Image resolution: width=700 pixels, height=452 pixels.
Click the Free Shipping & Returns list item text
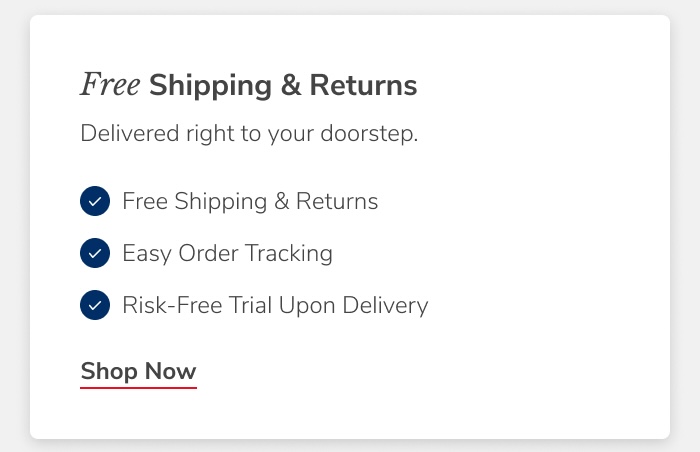point(250,202)
